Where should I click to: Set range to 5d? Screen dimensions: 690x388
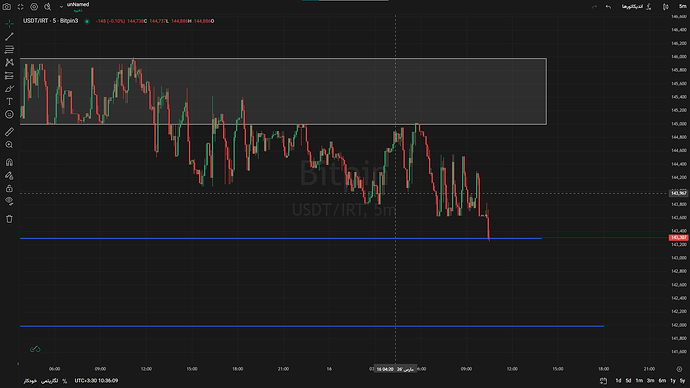point(628,381)
